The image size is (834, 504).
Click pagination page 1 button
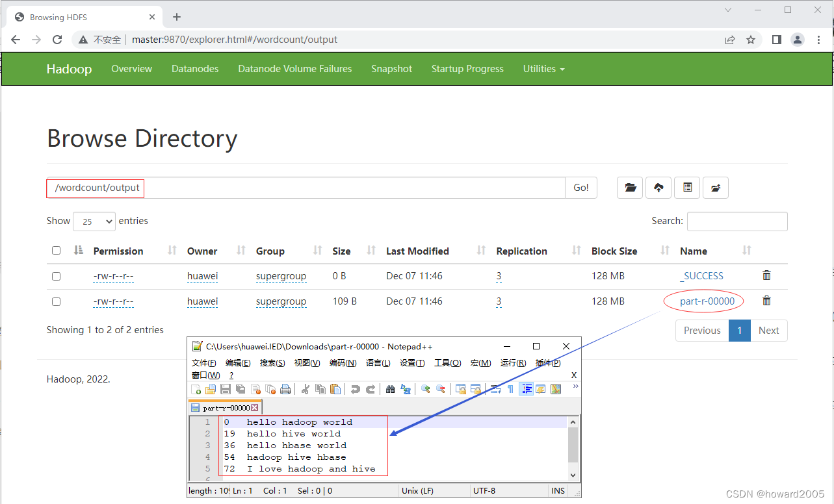[x=740, y=331]
